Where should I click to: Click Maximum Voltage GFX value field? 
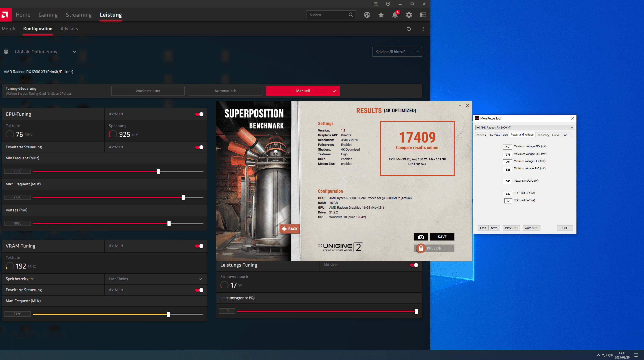tap(507, 147)
